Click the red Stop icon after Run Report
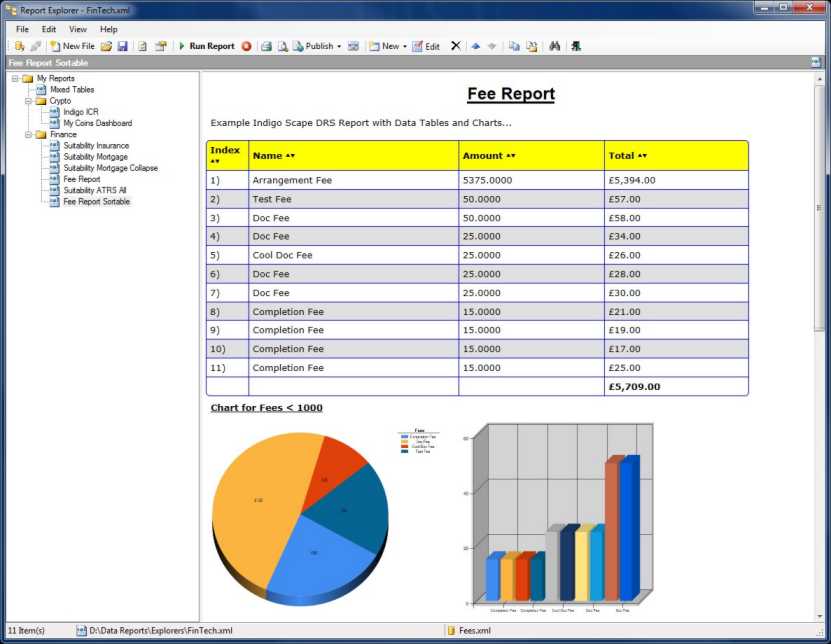The image size is (831, 644). pyautogui.click(x=246, y=46)
